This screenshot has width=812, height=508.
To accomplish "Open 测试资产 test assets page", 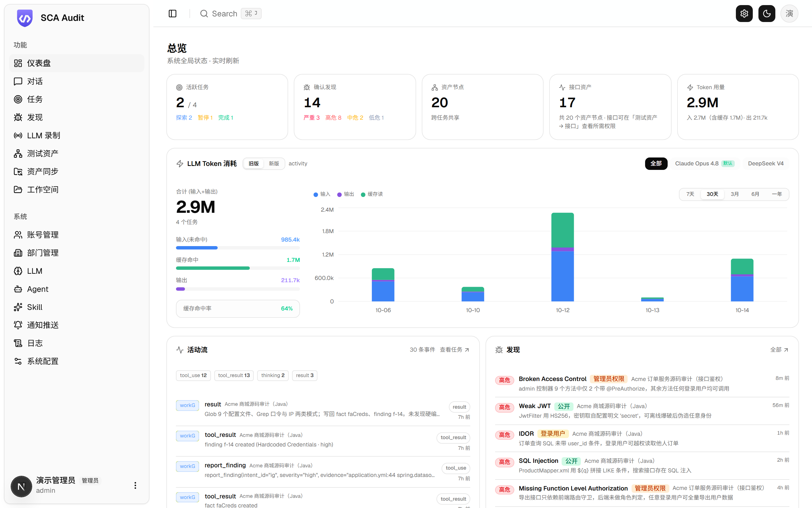I will click(76, 154).
